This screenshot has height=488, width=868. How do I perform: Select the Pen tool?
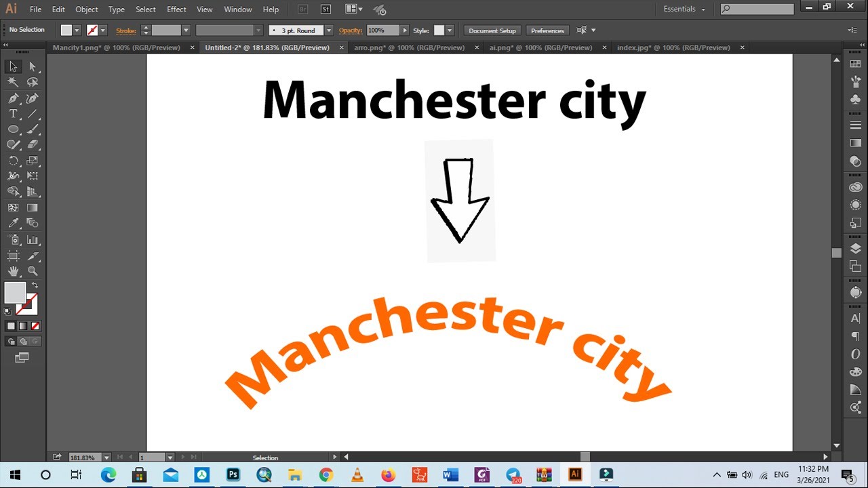pos(13,98)
